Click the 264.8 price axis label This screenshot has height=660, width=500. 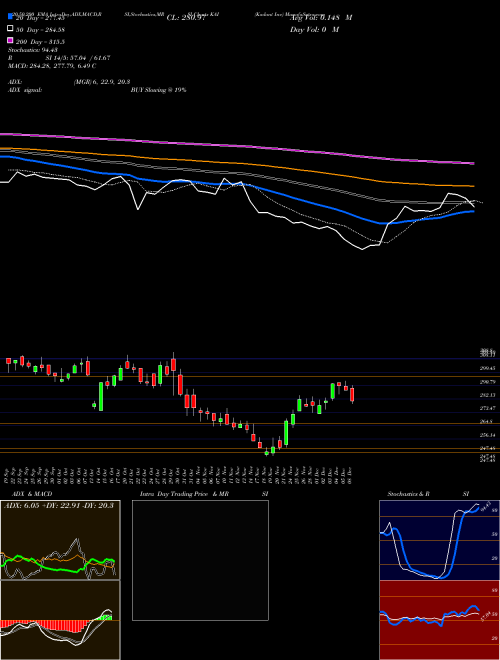coord(487,421)
